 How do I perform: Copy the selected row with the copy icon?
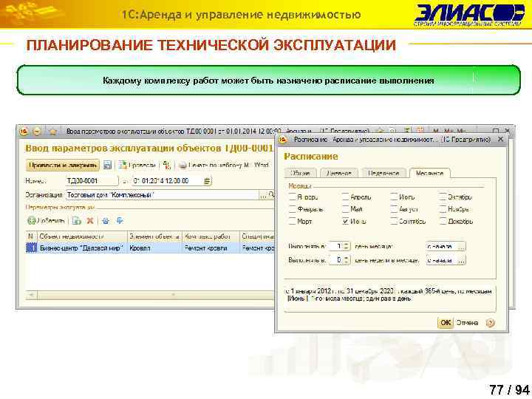[77, 221]
